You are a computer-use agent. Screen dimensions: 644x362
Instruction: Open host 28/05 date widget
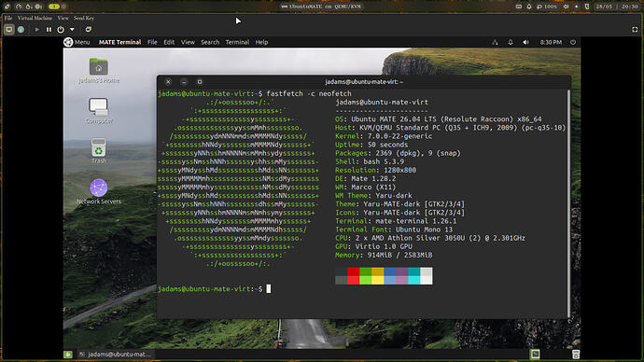coord(604,7)
